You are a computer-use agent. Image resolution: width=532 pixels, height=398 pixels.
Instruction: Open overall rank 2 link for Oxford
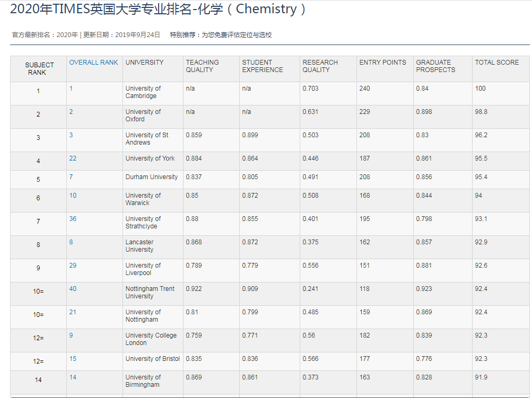pyautogui.click(x=71, y=112)
